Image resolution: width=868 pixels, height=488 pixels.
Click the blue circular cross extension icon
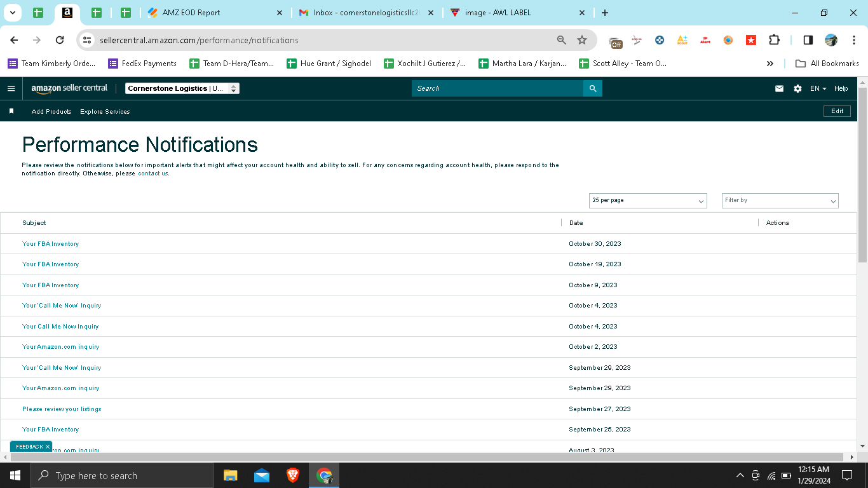tap(660, 40)
